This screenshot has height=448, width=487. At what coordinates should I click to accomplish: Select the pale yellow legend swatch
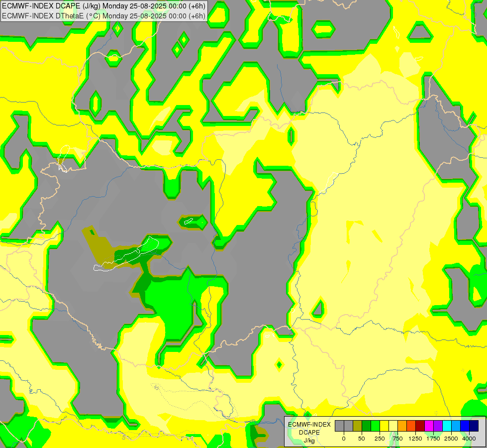393,426
